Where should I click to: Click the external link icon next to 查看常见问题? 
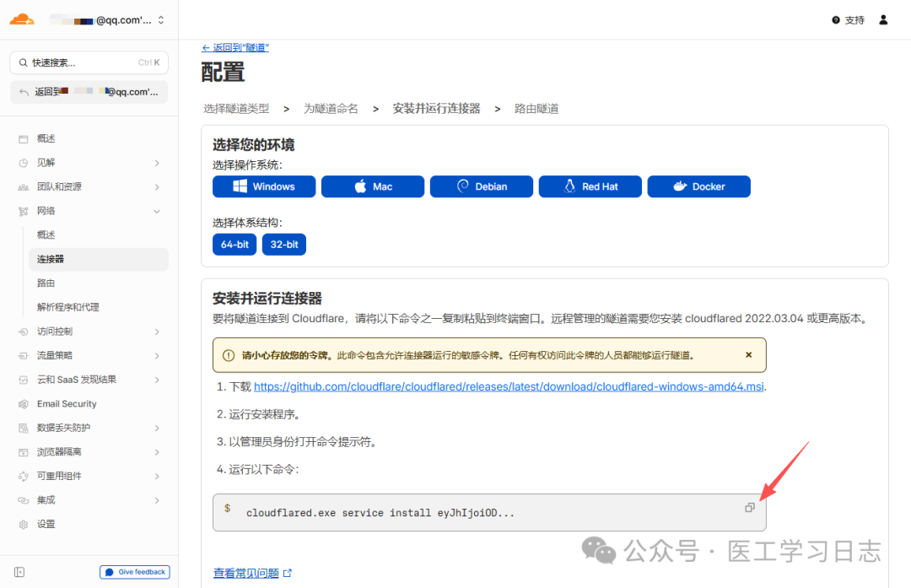point(287,572)
